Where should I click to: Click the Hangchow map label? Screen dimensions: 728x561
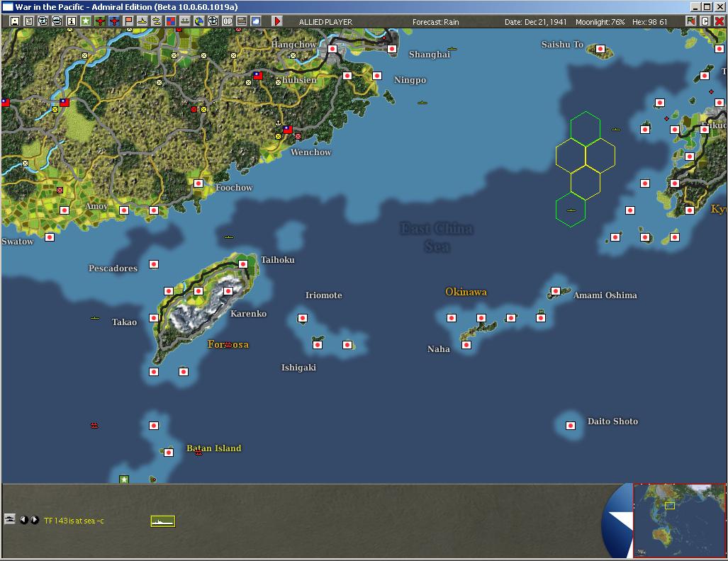[293, 45]
